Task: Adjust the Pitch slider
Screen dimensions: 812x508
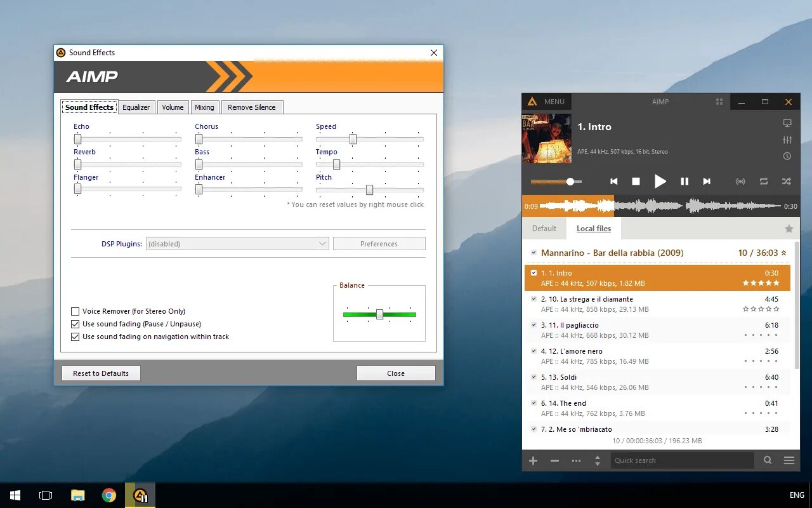Action: coord(370,189)
